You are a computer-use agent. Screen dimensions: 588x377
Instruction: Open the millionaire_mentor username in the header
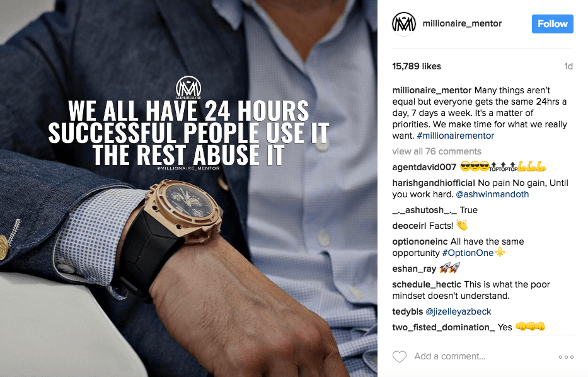coord(462,23)
